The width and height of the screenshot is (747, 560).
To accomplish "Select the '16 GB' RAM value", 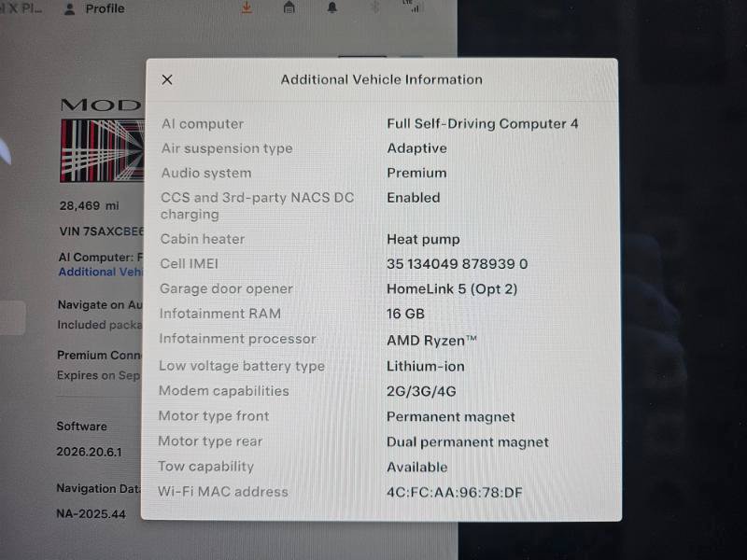I will 405,314.
